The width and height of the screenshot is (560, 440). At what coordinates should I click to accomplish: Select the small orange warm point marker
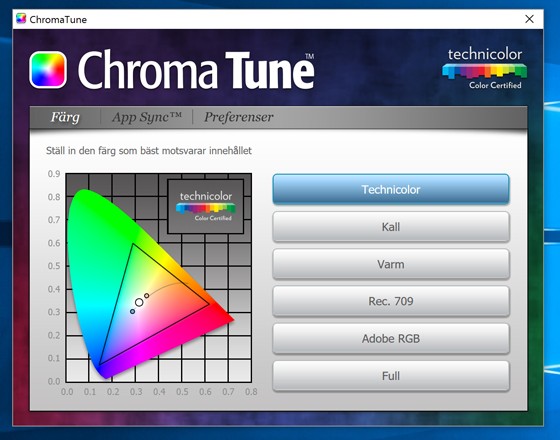146,296
